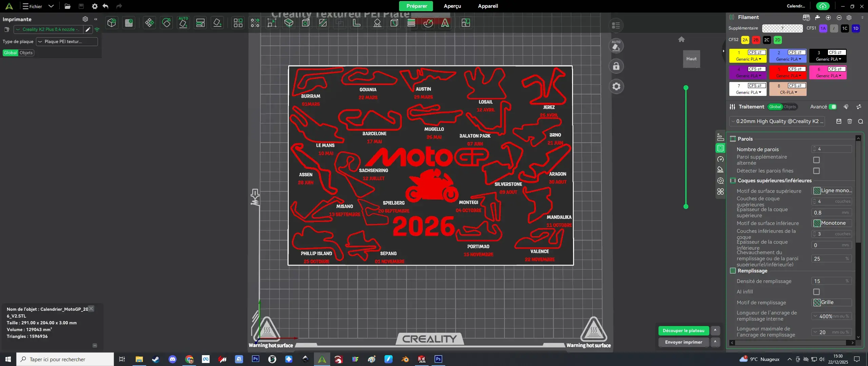Remove a filament with the minus icon
Screen dimensions: 868x366
[839, 17]
